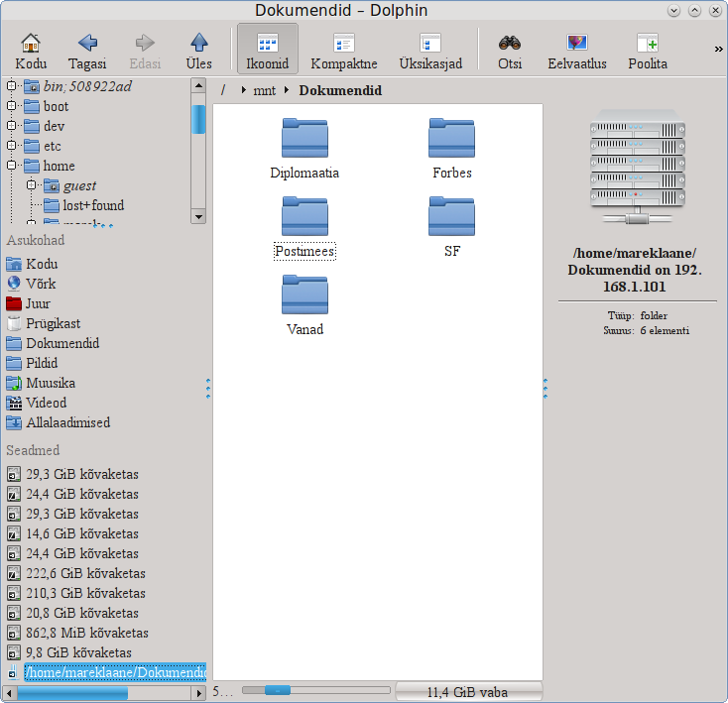Screen dimensions: 728x703
Task: Click sidebar horizontal scrollbar right arrow
Action: tap(198, 693)
